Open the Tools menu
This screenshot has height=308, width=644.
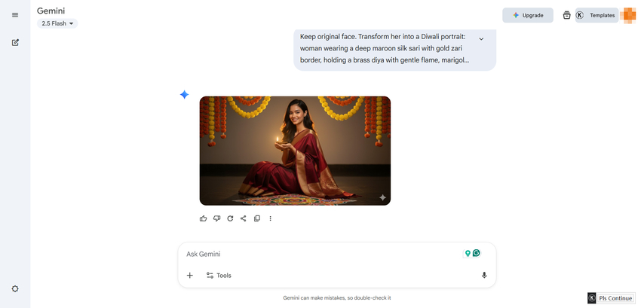pyautogui.click(x=219, y=275)
